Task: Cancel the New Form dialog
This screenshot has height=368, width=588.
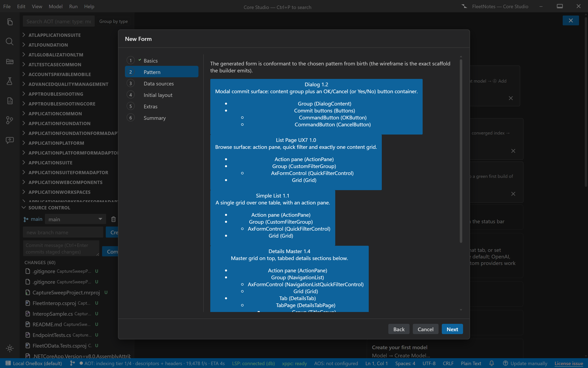Action: coord(425,329)
